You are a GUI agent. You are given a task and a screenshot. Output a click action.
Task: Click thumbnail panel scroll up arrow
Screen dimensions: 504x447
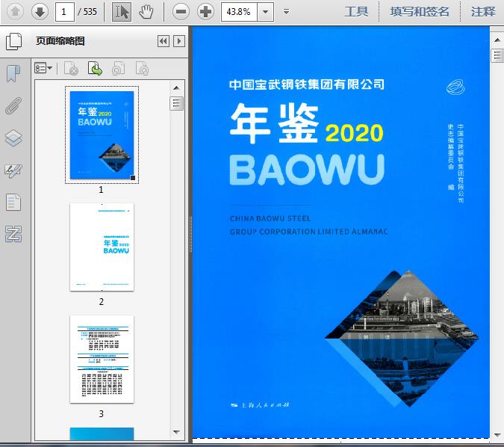pyautogui.click(x=176, y=88)
